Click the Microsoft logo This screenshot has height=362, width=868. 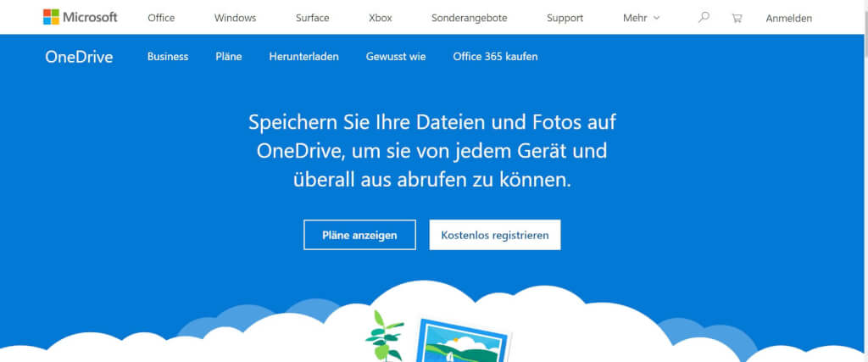(x=81, y=17)
